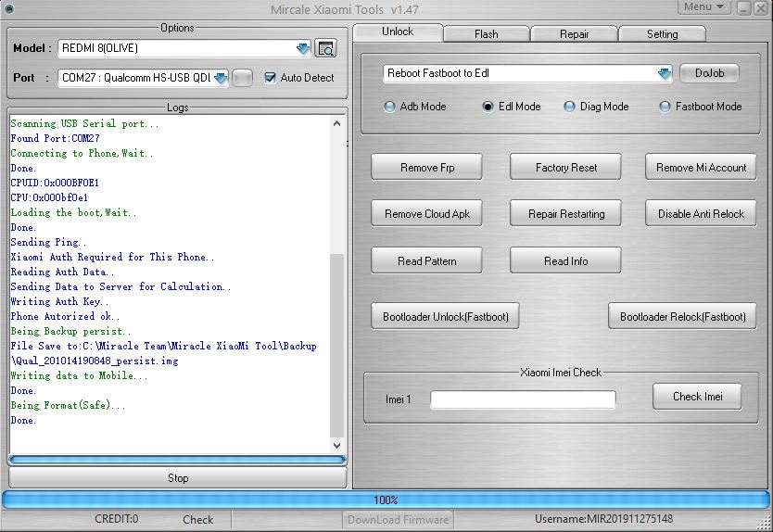Click the Factory Reset button
The image size is (773, 532).
[566, 167]
